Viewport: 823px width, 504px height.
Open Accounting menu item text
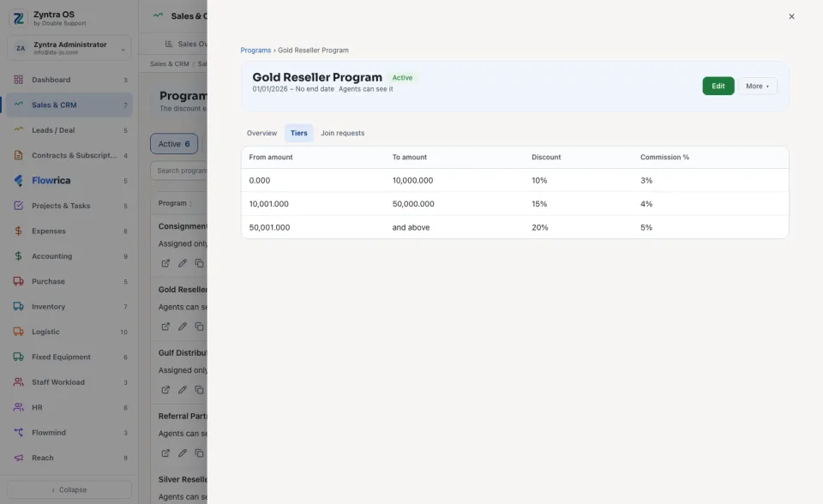pos(52,256)
